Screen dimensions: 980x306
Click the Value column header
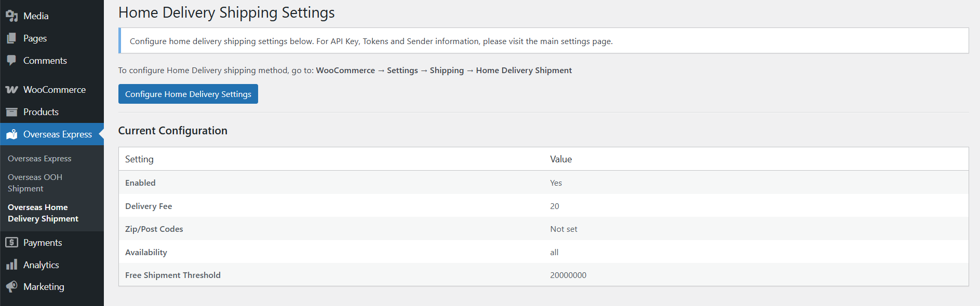click(561, 159)
